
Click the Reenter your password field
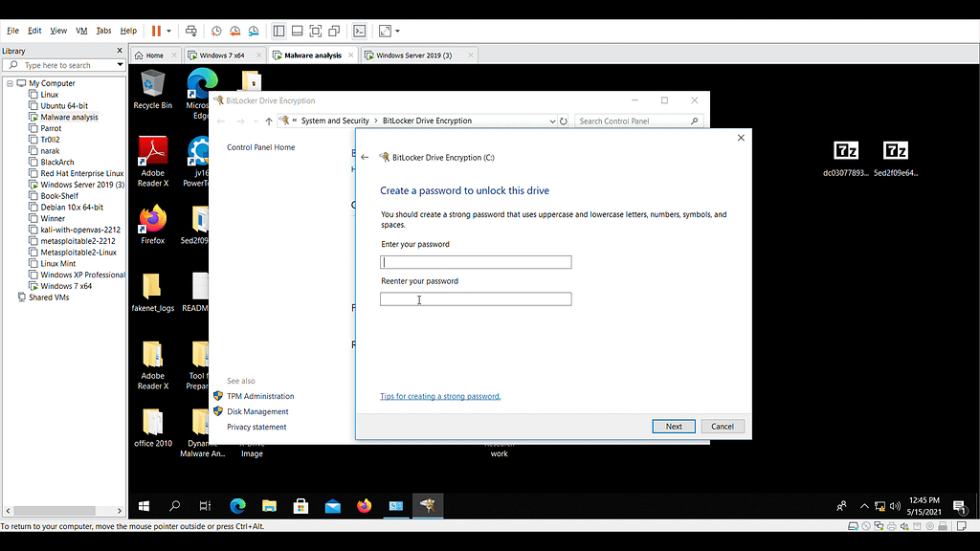click(x=476, y=299)
